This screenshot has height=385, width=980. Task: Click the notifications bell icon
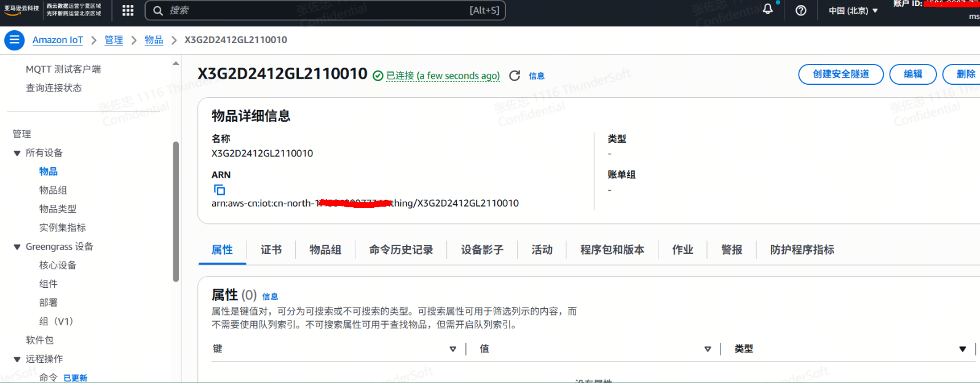[768, 9]
